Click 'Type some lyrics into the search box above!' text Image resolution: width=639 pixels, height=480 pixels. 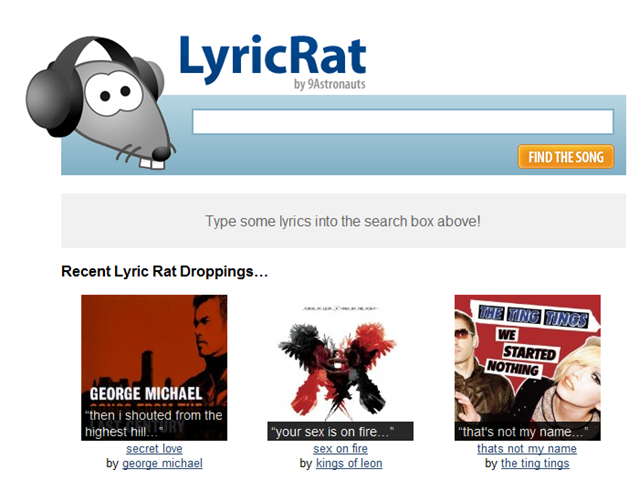pos(343,221)
